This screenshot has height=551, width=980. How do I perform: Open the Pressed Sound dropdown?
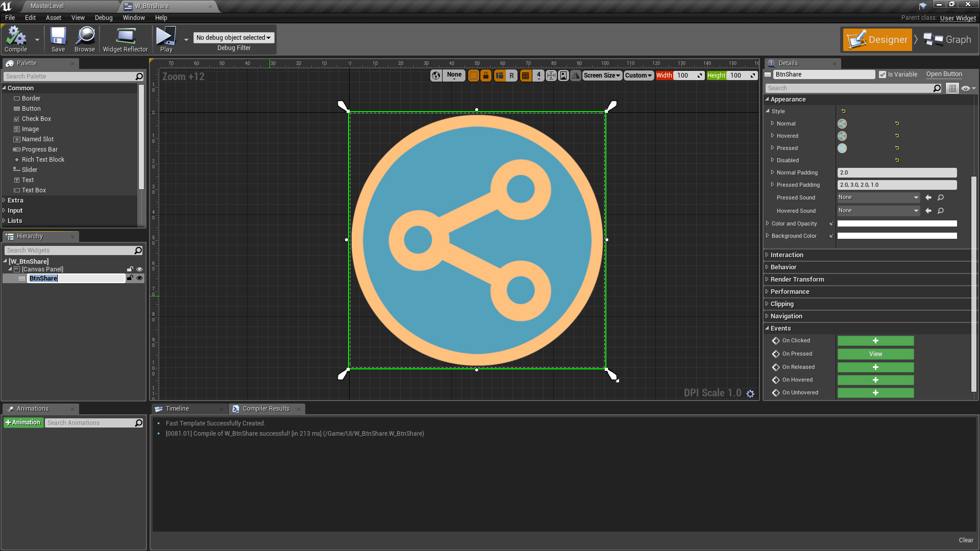(x=878, y=197)
